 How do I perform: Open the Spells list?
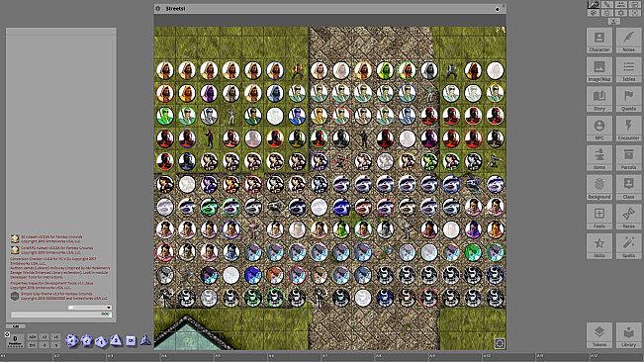628,246
